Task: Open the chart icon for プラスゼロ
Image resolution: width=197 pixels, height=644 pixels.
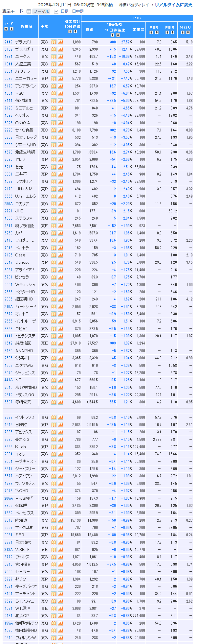Action: pyautogui.click(x=60, y=49)
